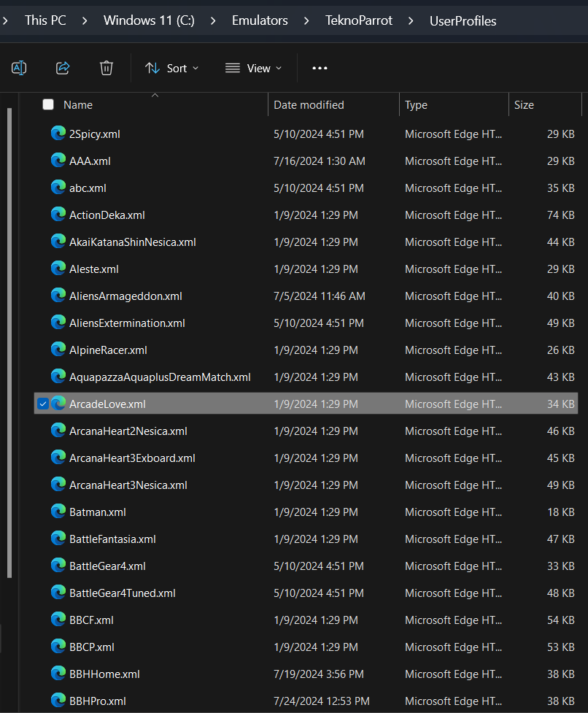
Task: Select the file name ArcanaHeart3Exboard.xml
Action: [132, 458]
